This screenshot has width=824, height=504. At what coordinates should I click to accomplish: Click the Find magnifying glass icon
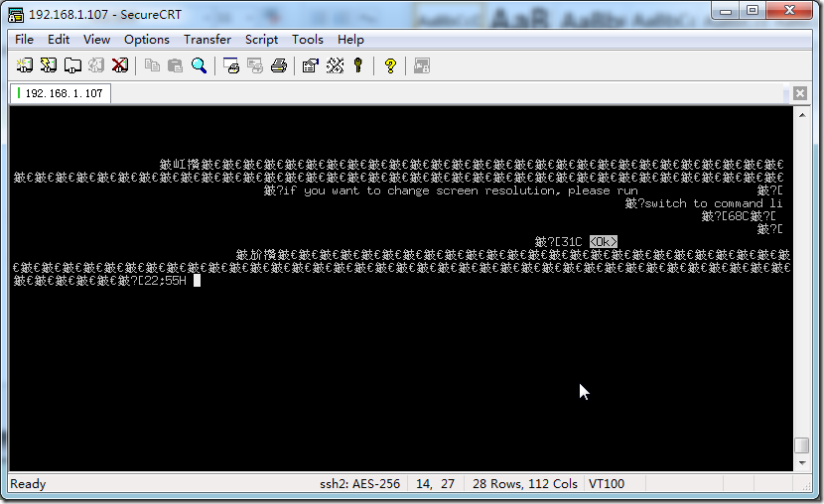199,65
